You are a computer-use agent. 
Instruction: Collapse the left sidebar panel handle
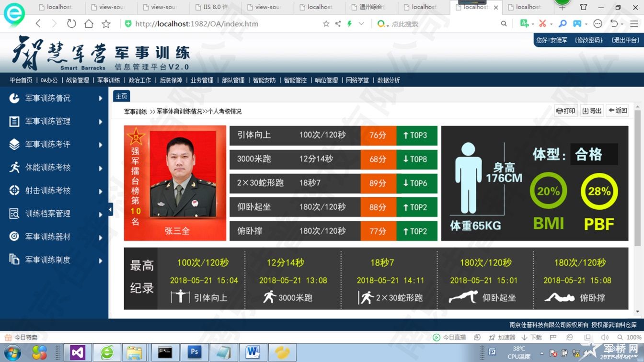pyautogui.click(x=111, y=209)
